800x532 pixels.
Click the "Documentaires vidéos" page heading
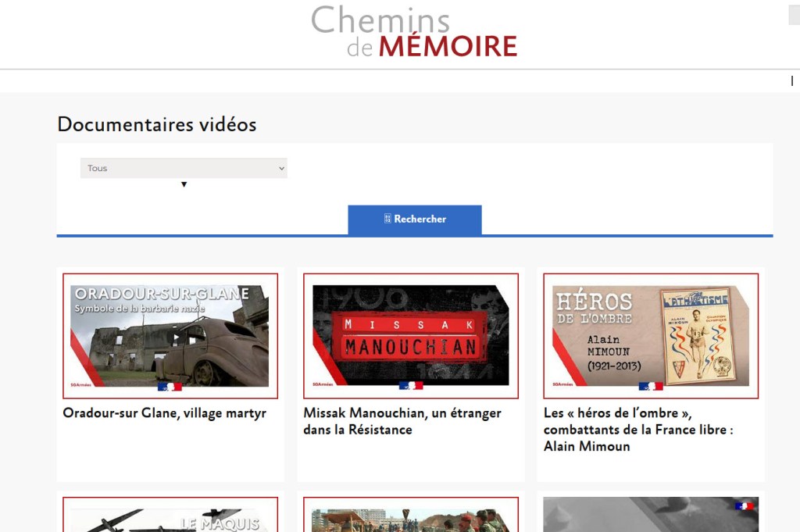coord(156,124)
